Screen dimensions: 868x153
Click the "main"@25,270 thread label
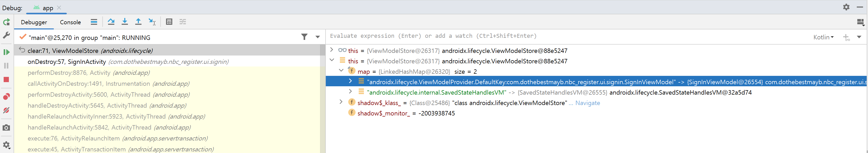point(90,38)
